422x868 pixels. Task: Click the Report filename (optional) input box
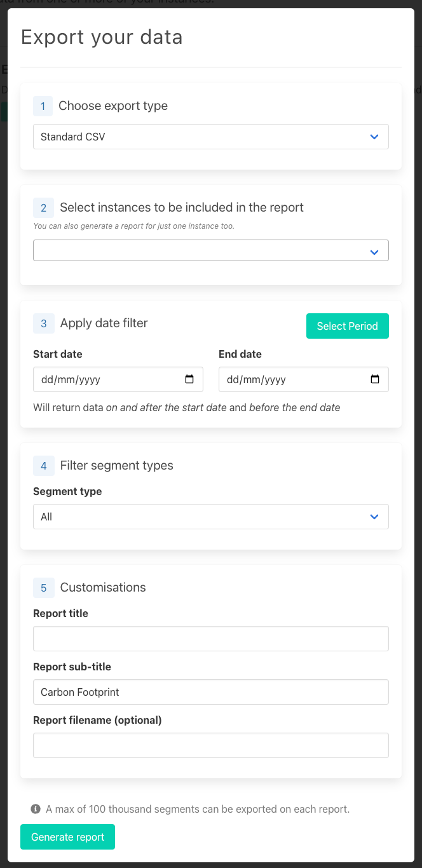tap(210, 745)
